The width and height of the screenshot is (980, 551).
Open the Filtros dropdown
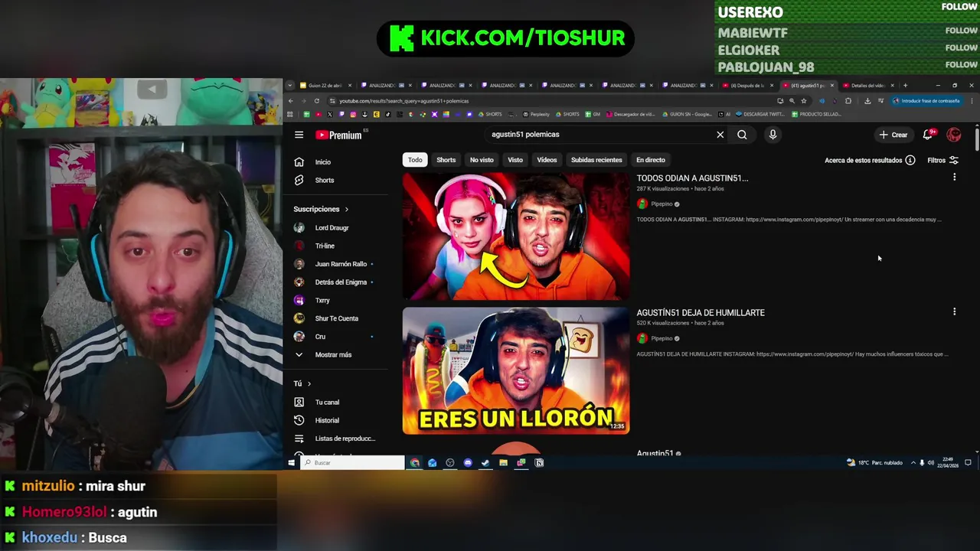click(942, 160)
